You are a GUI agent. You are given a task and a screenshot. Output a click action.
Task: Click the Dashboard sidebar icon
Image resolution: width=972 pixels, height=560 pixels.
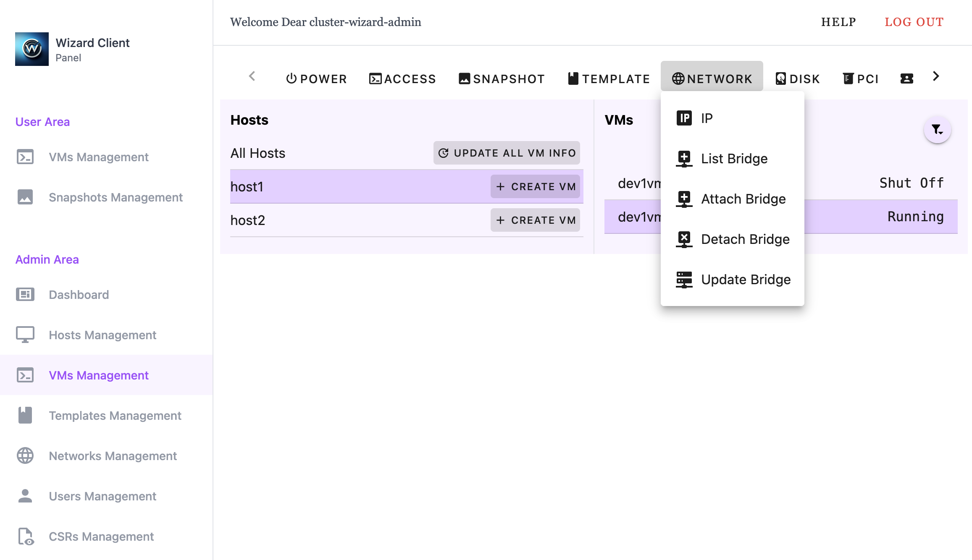(x=25, y=295)
